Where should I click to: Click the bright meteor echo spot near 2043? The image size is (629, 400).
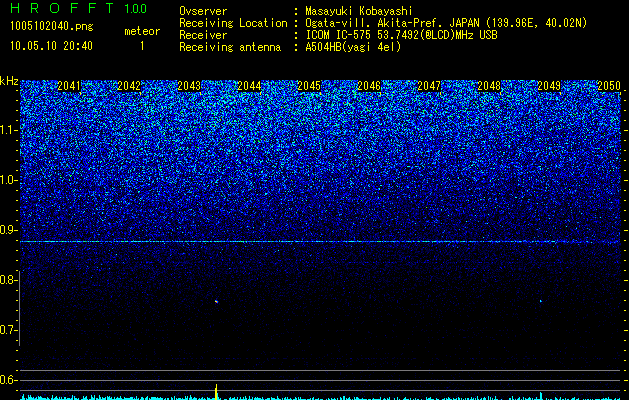click(216, 301)
